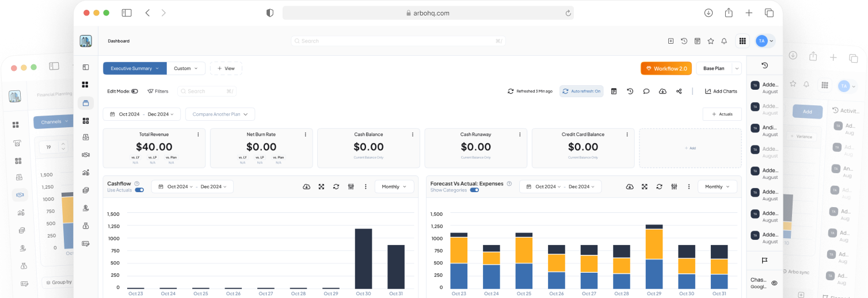Open Cashflow chart settings sliders icon
The height and width of the screenshot is (298, 868).
coord(351,186)
